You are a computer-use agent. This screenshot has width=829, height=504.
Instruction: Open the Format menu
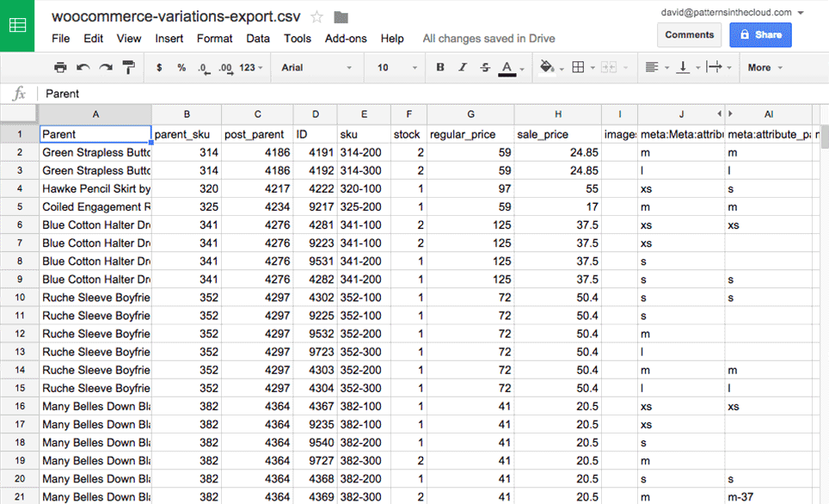214,39
